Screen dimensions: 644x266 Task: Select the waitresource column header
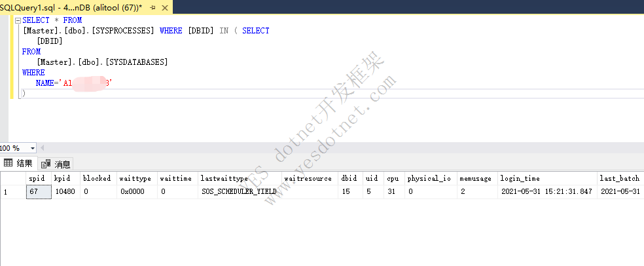[x=310, y=178]
